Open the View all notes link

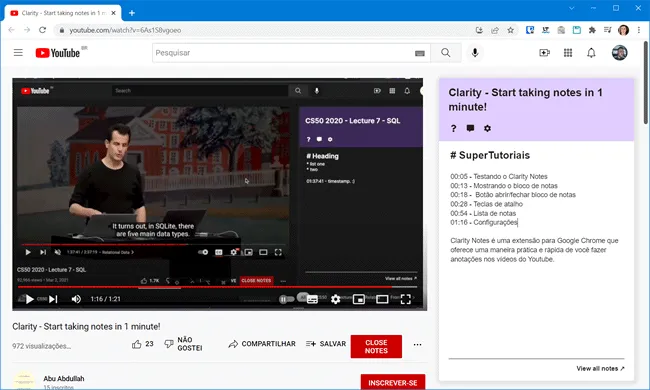point(600,368)
